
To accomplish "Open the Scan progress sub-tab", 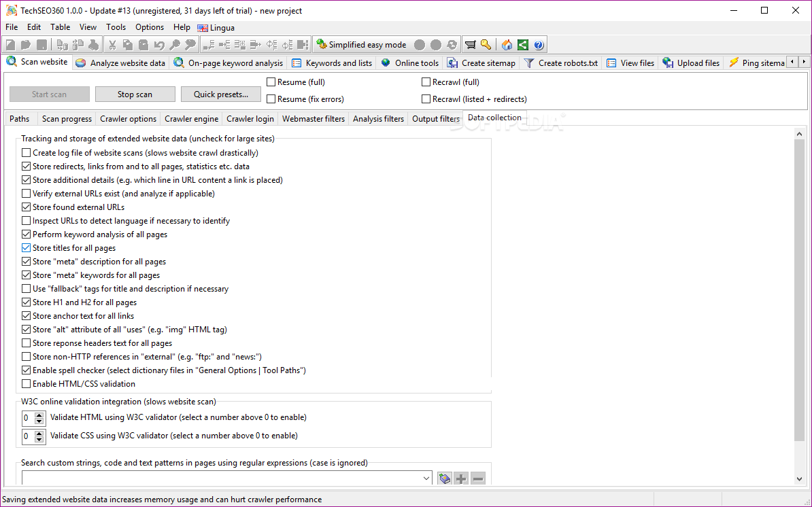I will tap(67, 119).
